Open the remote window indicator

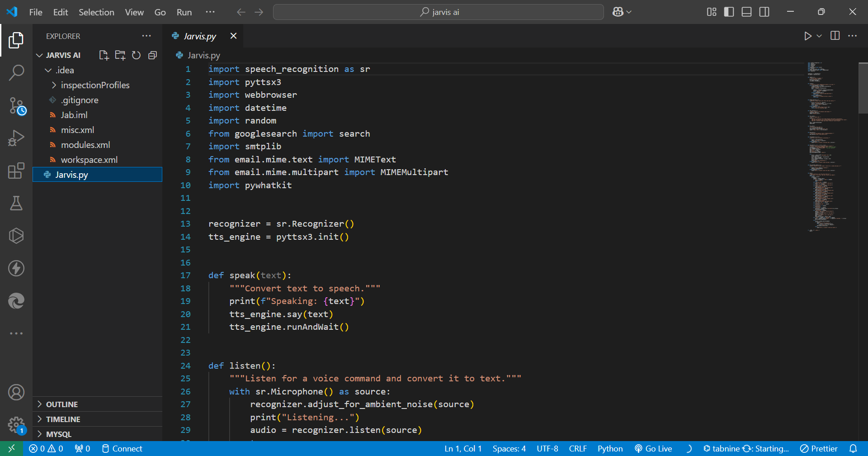12,449
